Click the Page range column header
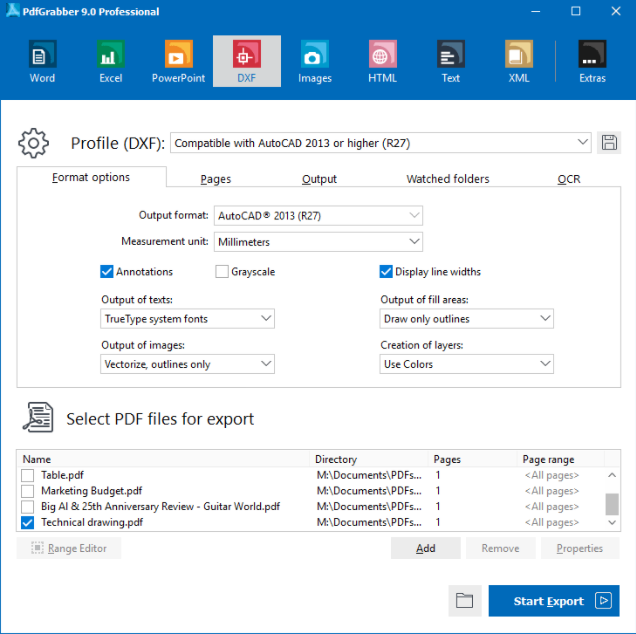 [x=561, y=459]
